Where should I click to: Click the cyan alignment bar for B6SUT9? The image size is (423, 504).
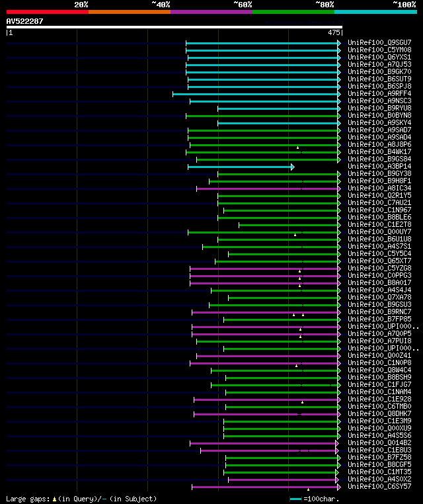(x=263, y=79)
